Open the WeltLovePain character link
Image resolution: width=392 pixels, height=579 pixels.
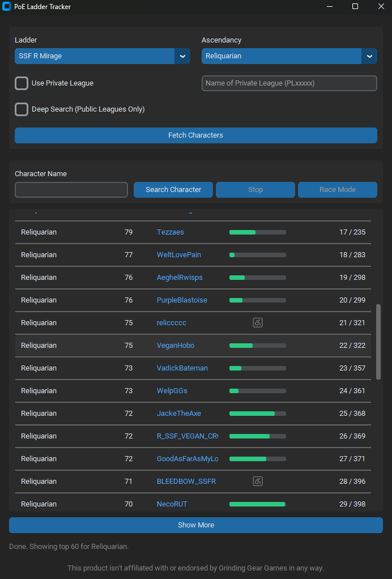click(178, 255)
